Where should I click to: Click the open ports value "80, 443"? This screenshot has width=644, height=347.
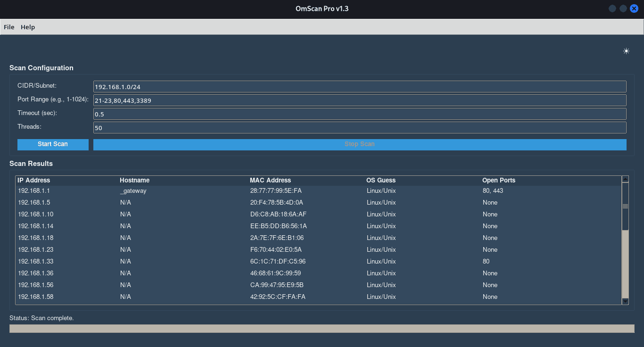[493, 191]
